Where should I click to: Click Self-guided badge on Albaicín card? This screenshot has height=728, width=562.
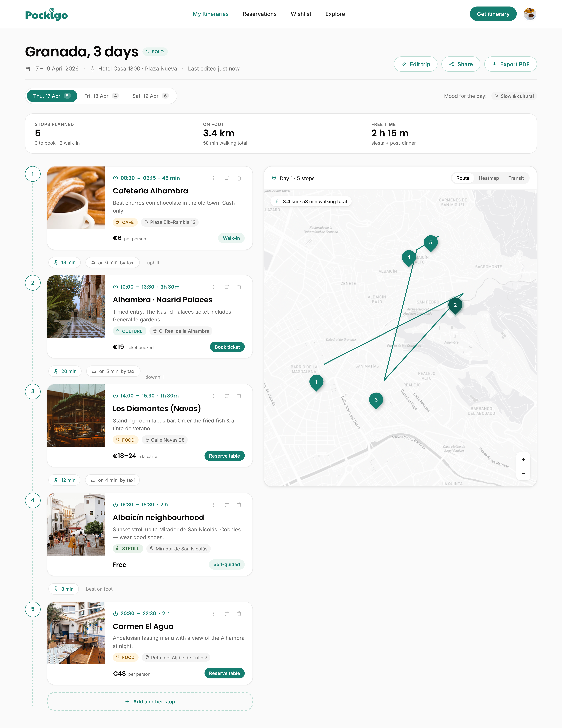[x=227, y=564]
